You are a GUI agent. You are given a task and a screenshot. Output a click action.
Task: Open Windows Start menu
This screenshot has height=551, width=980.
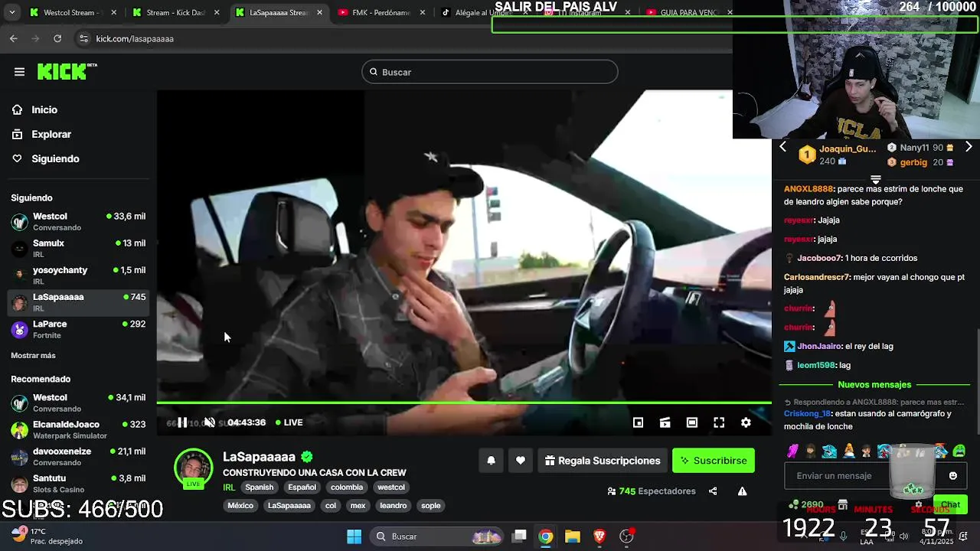point(354,536)
